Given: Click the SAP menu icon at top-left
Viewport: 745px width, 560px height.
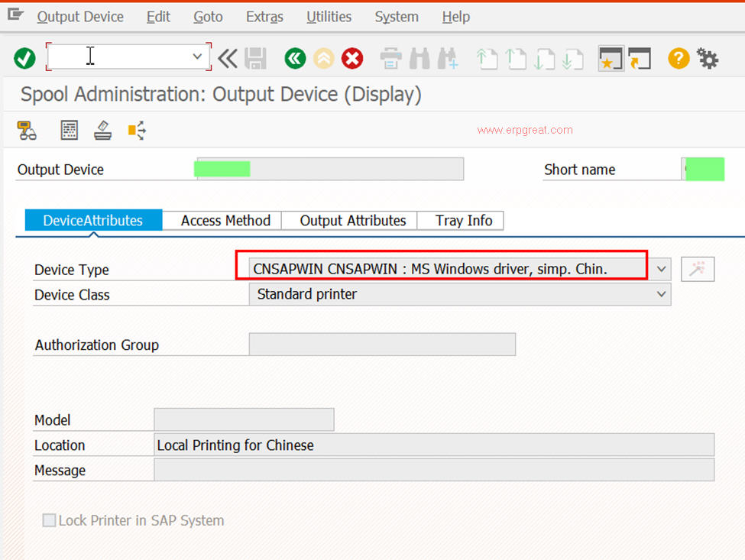Looking at the screenshot, I should tap(15, 15).
